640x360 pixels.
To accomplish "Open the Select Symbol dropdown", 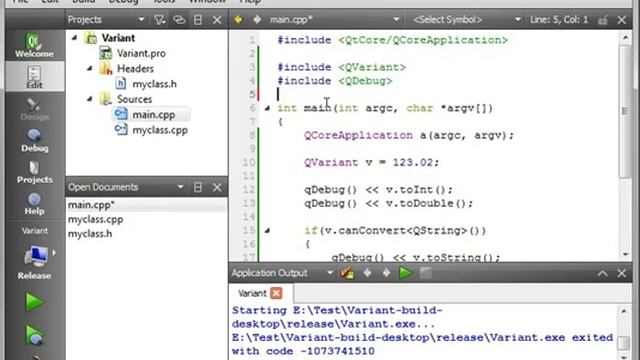I will coord(466,20).
